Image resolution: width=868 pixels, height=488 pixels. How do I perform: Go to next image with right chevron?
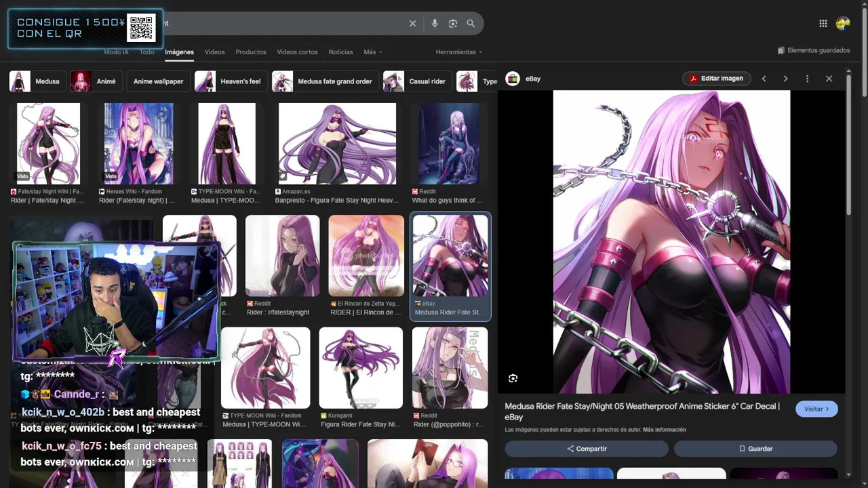[785, 79]
